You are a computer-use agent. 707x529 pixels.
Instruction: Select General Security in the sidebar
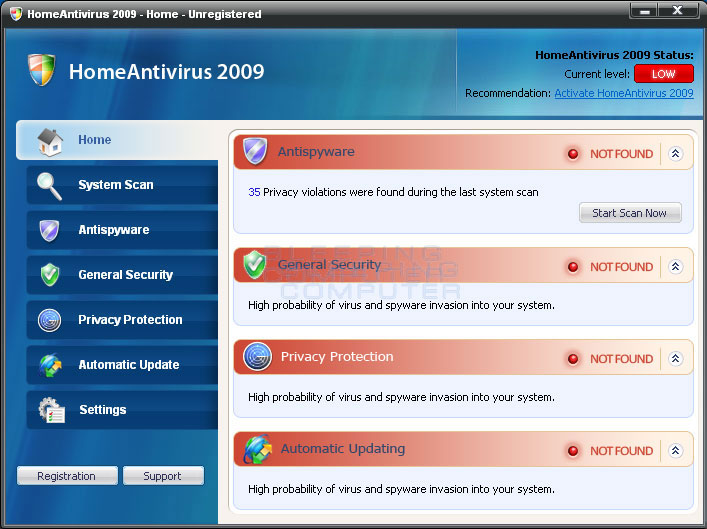122,275
